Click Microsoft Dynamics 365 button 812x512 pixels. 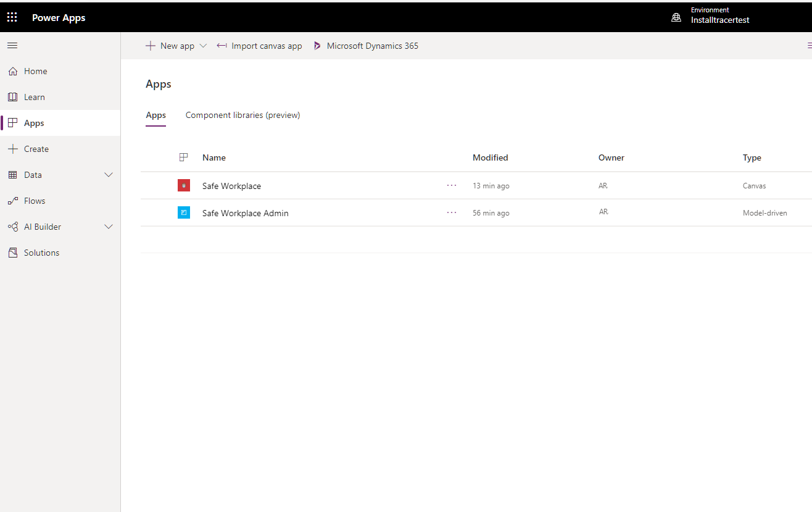tap(366, 46)
